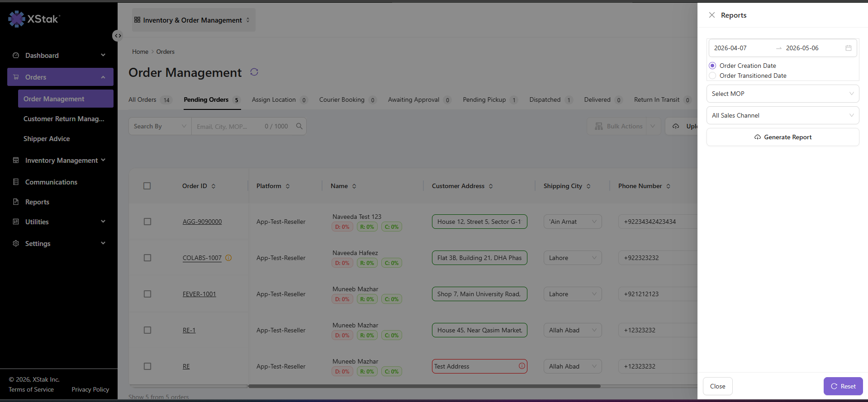
Task: Click the refresh icon beside Order Management
Action: (254, 72)
